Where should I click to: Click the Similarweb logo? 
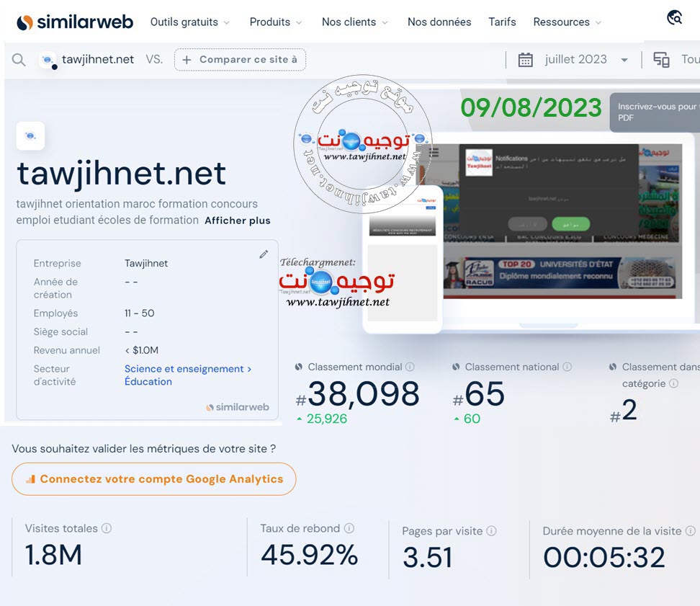pyautogui.click(x=75, y=22)
